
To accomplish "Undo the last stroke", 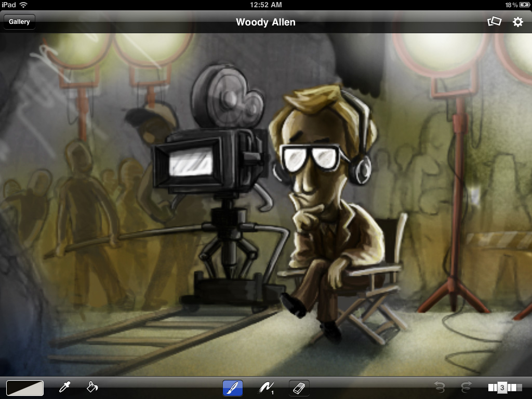I will 440,387.
